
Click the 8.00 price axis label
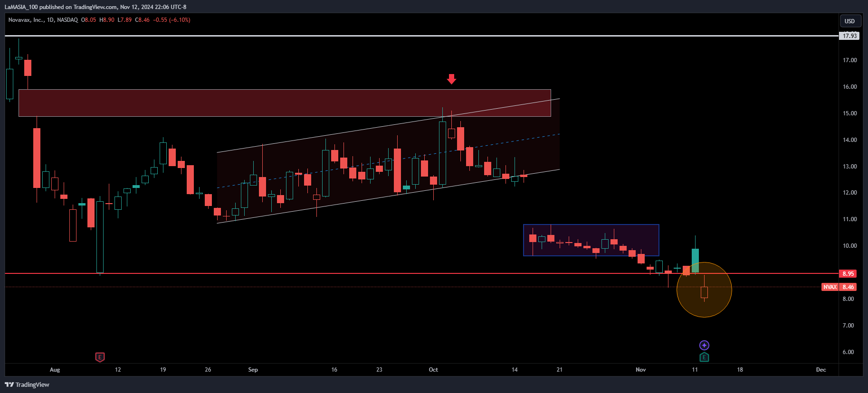[848, 299]
